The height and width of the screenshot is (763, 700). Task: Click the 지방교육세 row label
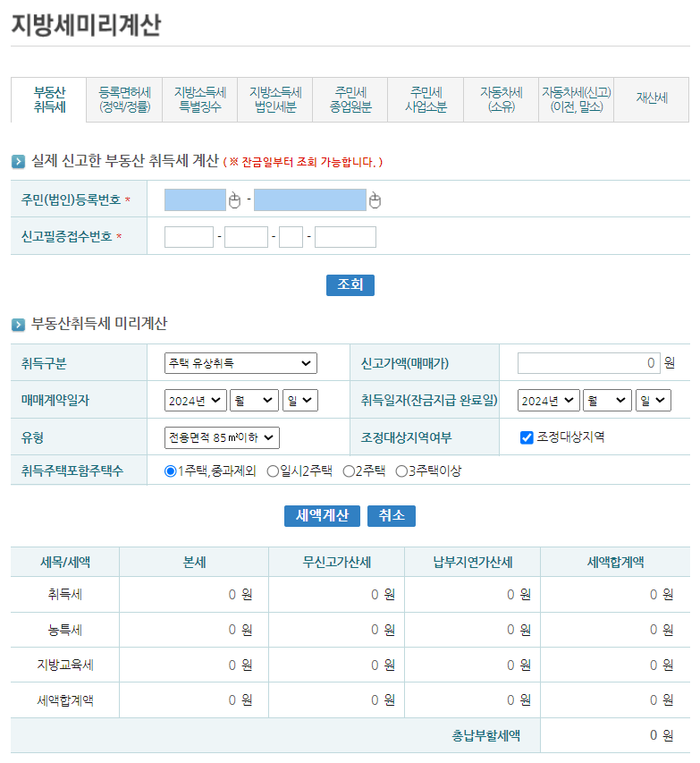coord(64,666)
